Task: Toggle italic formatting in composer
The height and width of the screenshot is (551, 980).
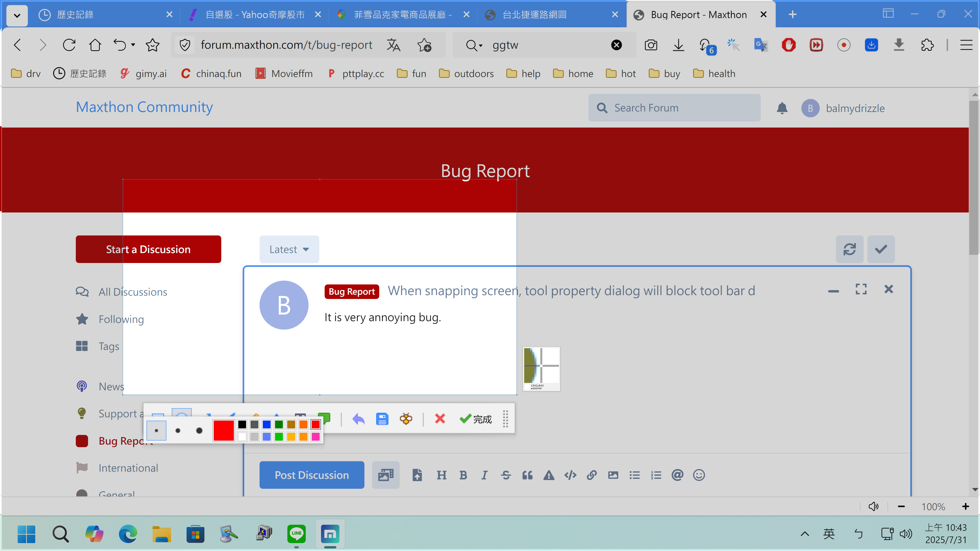Action: (484, 475)
